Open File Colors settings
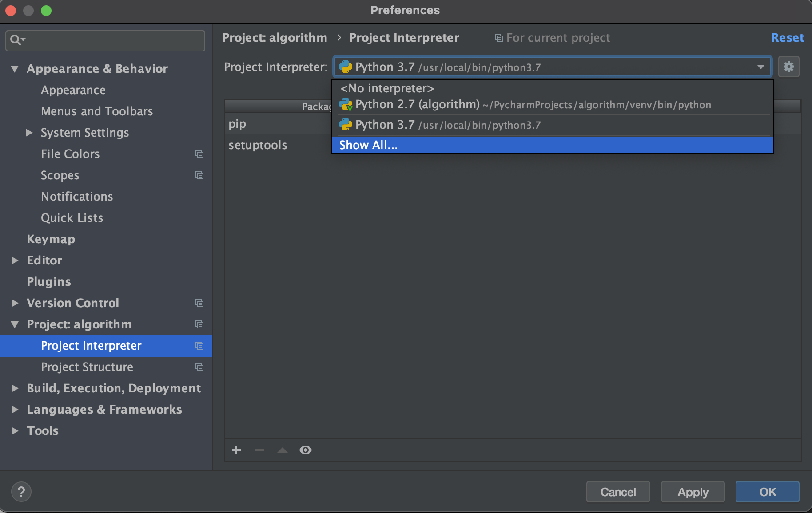The height and width of the screenshot is (513, 812). [70, 154]
